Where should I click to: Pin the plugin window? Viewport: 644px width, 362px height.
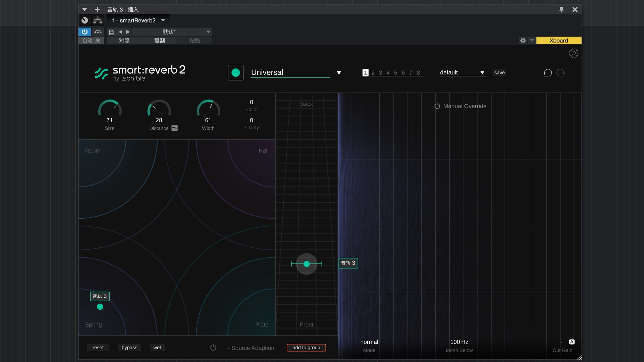coord(561,9)
